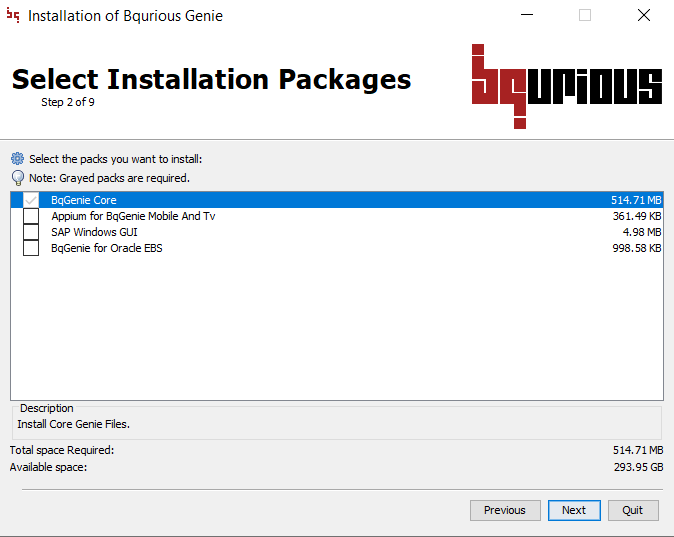Viewport: 674px width, 537px height.
Task: Go back with the Previous button
Action: coord(505,510)
